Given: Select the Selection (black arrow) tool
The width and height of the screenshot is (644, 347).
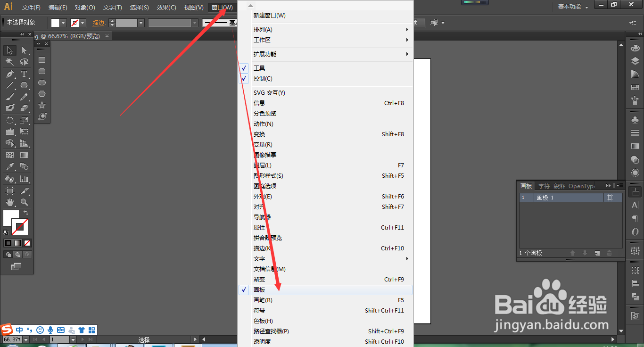Looking at the screenshot, I should (x=10, y=50).
